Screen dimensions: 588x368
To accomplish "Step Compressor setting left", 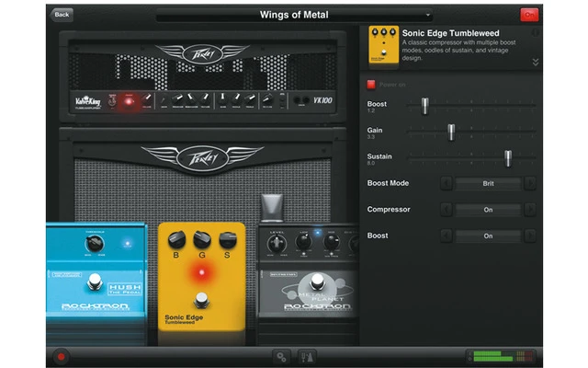I will [447, 210].
